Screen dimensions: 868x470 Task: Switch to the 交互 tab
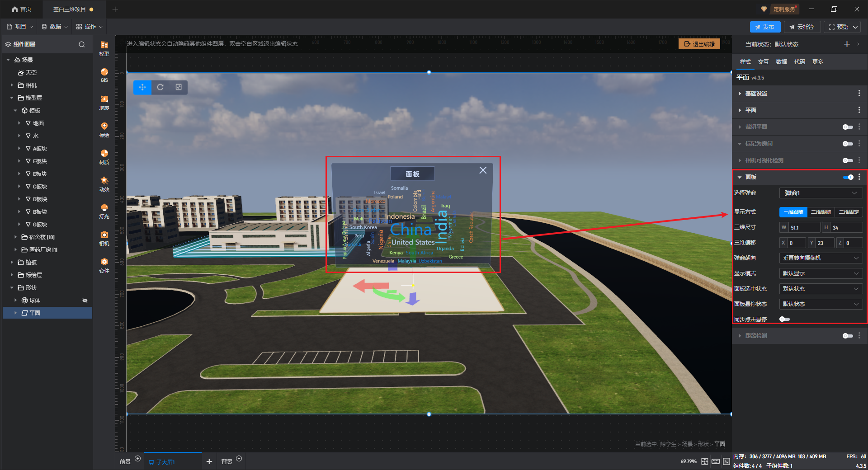point(764,62)
